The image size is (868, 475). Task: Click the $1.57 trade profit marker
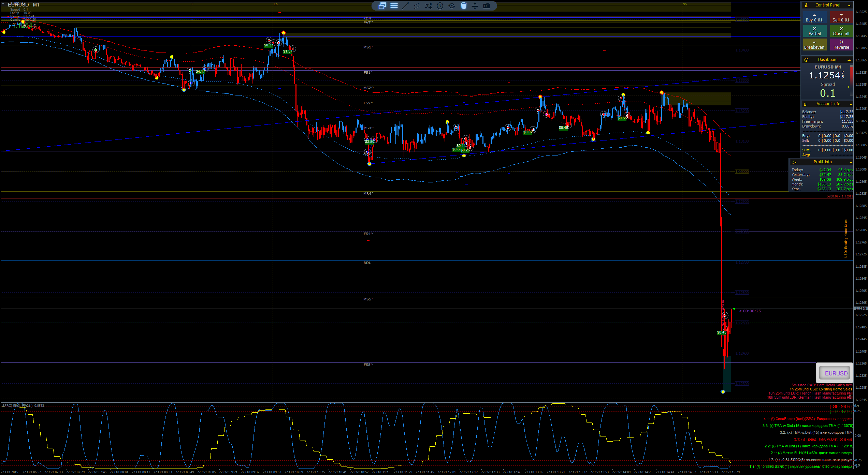(287, 51)
